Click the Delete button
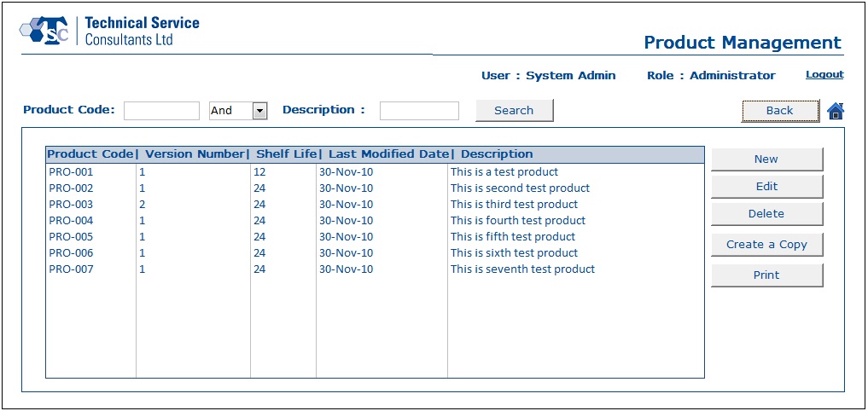 click(766, 213)
